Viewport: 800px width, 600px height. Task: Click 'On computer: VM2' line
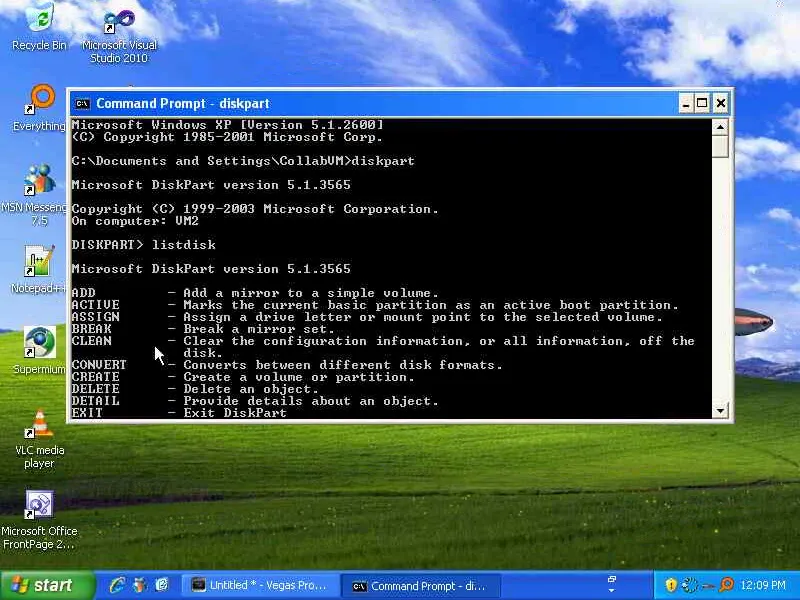(x=135, y=221)
